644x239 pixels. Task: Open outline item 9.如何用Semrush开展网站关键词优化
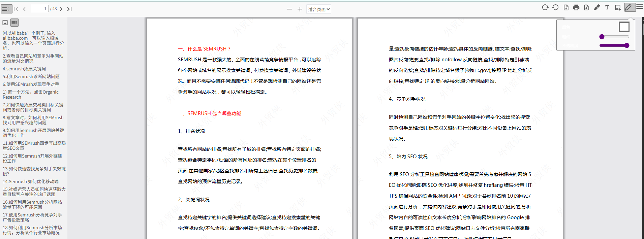(33, 133)
